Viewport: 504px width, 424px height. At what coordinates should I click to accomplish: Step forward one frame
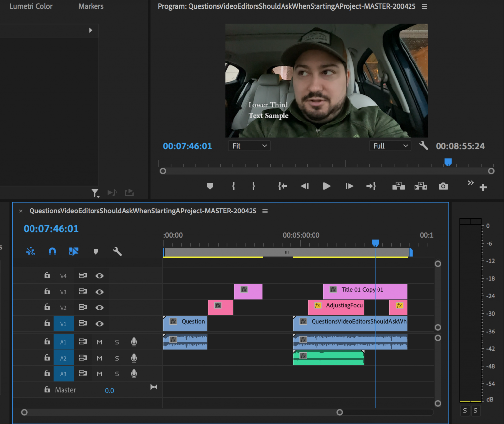[349, 186]
